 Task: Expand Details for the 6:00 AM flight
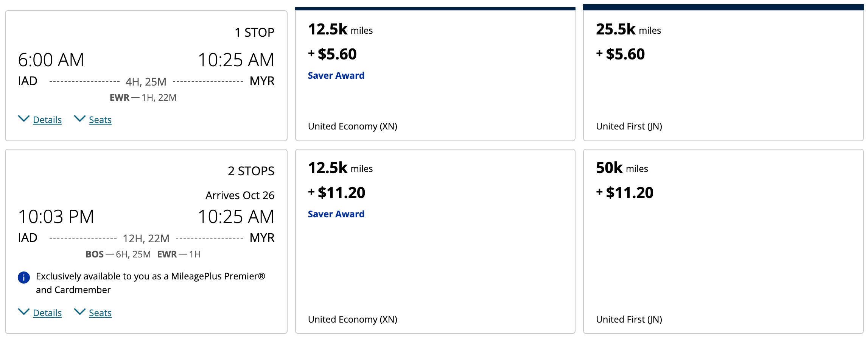click(47, 120)
